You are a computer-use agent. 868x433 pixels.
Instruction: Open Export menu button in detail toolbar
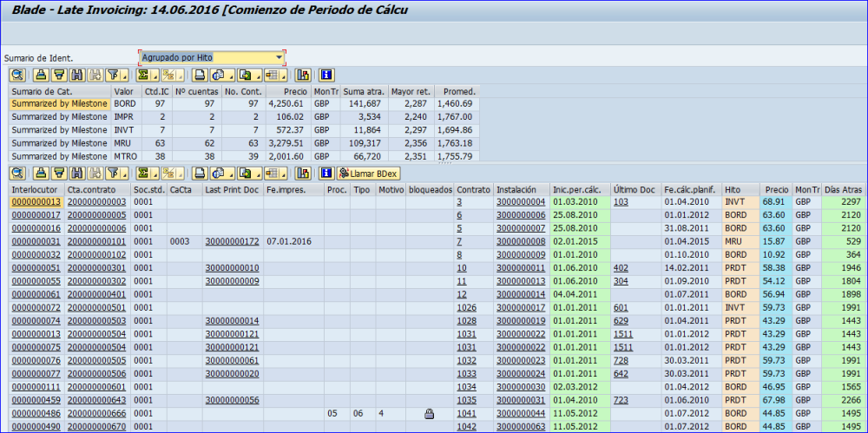248,174
